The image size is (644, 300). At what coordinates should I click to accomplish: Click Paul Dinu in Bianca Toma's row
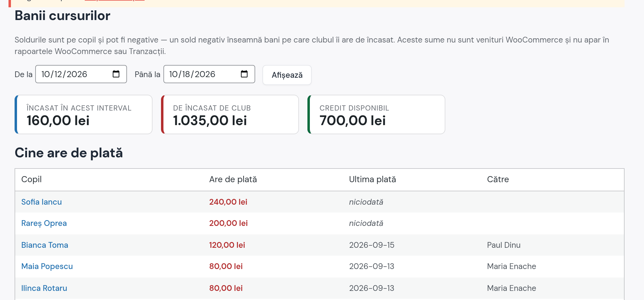[504, 245]
